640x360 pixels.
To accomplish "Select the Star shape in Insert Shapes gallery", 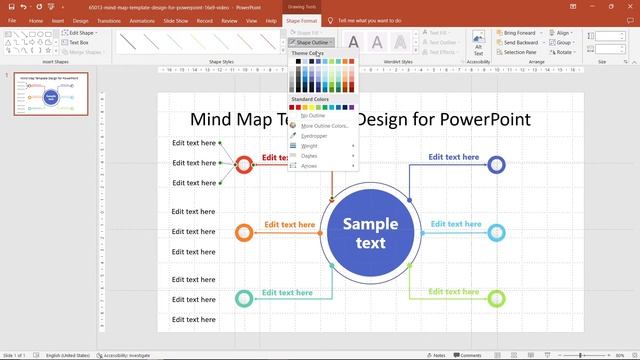I will 48,51.
